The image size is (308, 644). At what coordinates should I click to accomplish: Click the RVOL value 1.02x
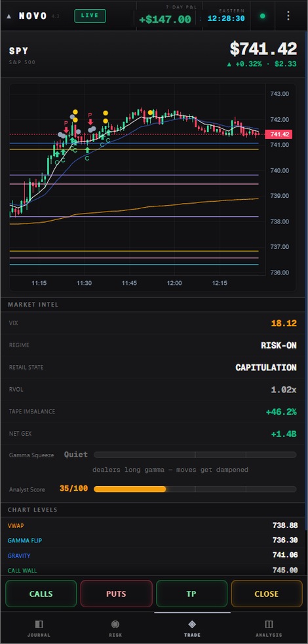click(x=284, y=390)
